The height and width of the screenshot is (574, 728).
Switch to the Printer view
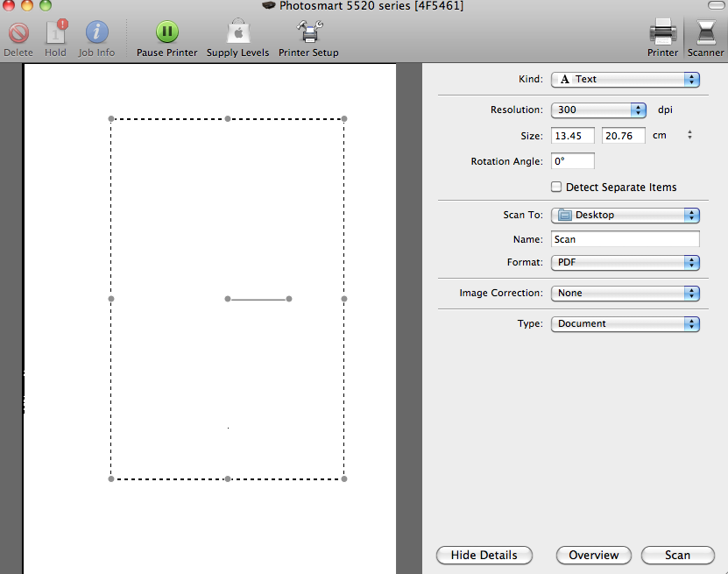[x=662, y=38]
